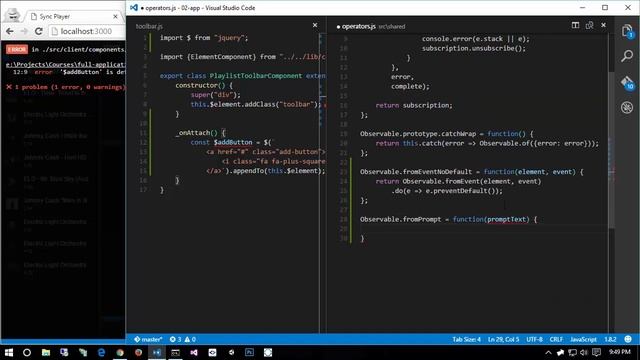Change the Tab Size: 4 indentation setting
This screenshot has height=360, width=640.
466,339
